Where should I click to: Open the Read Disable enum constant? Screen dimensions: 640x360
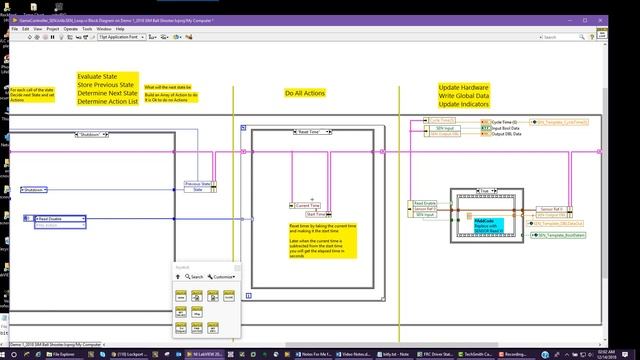[60, 219]
